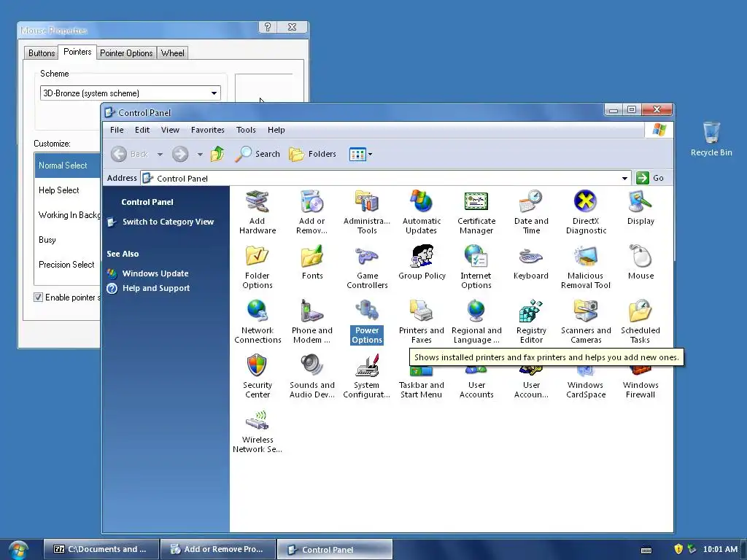Expand the pointer Scheme dropdown
This screenshot has height=560, width=747.
click(214, 93)
